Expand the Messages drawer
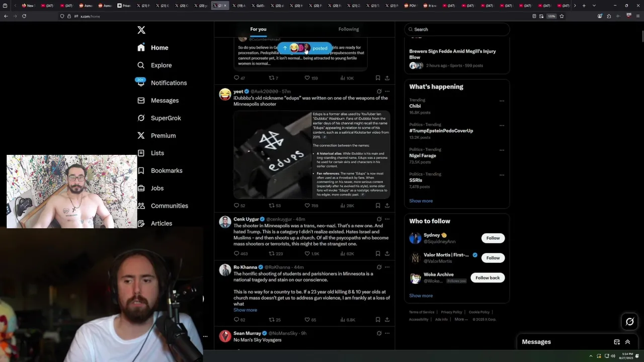644x362 pixels. click(x=627, y=342)
